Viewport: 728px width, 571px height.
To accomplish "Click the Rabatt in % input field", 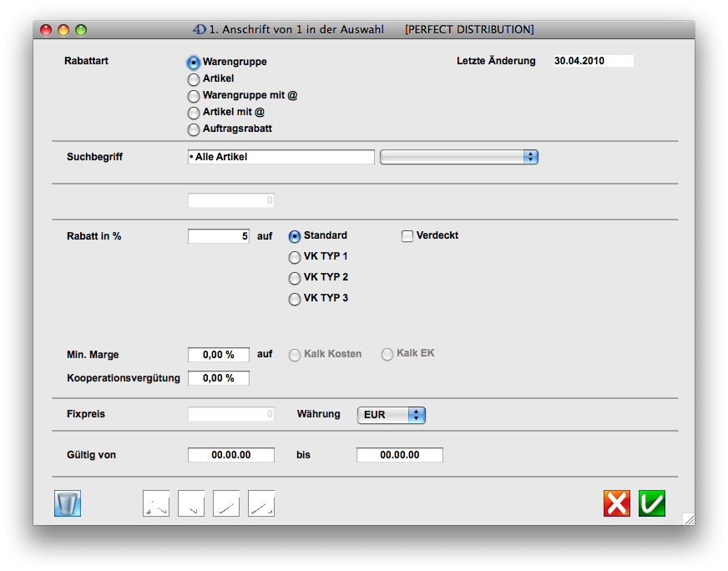I will pyautogui.click(x=219, y=236).
